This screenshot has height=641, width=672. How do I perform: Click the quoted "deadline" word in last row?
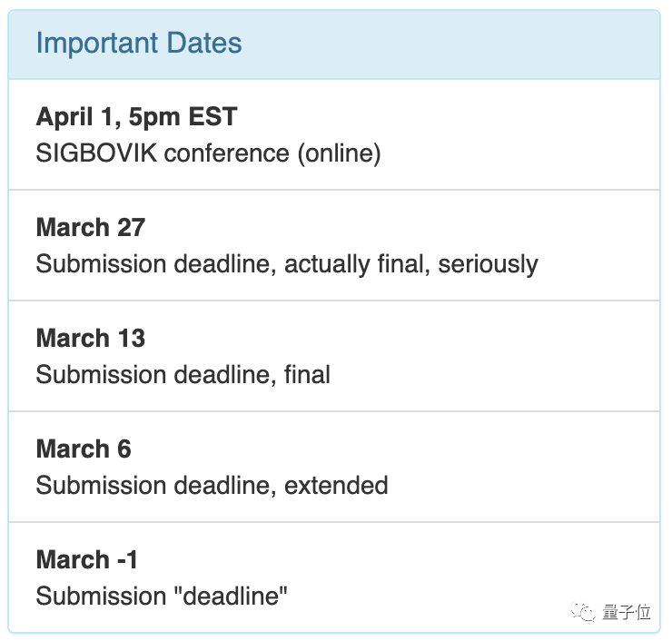click(234, 597)
